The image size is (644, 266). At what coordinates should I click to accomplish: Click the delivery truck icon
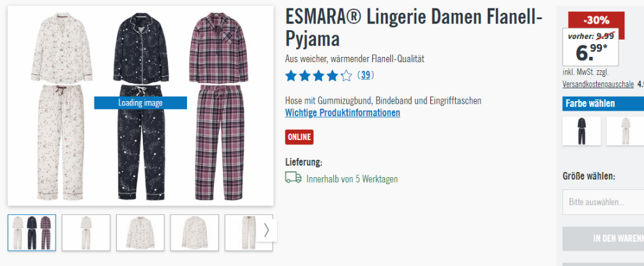(x=293, y=178)
